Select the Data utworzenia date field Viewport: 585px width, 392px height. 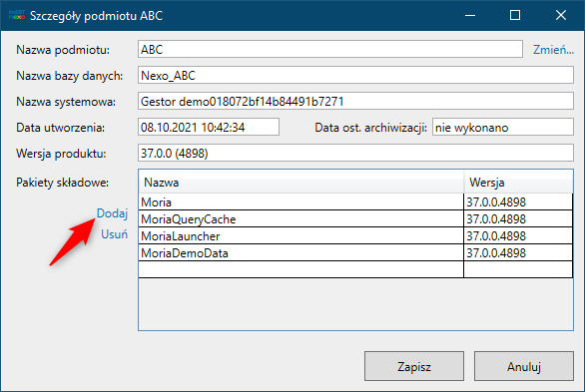click(x=209, y=127)
